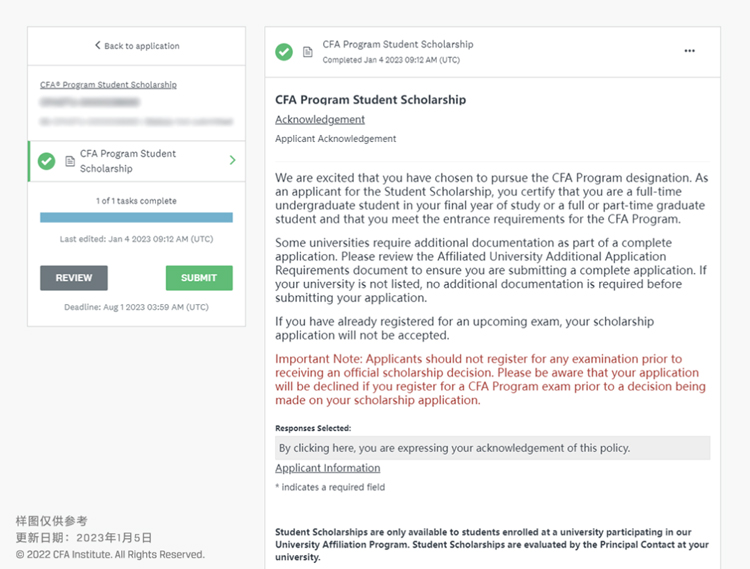Go back via Back to application
The image size is (750, 569).
click(141, 46)
